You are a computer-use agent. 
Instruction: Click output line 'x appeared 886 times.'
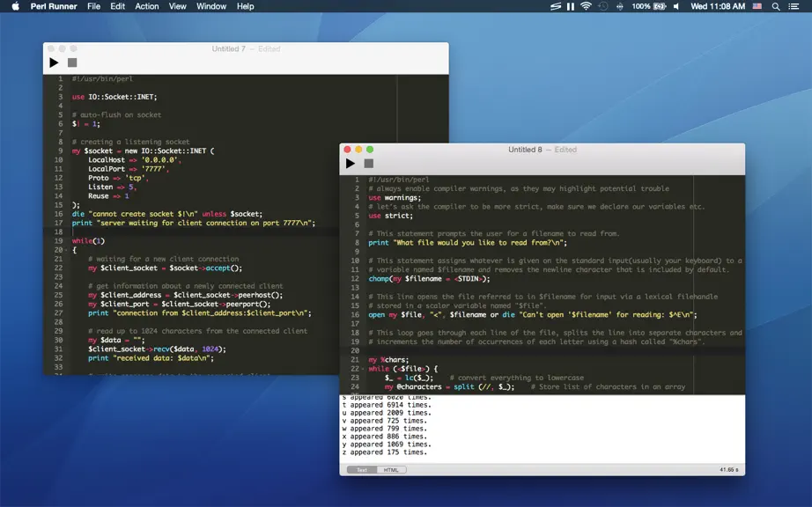pos(384,437)
